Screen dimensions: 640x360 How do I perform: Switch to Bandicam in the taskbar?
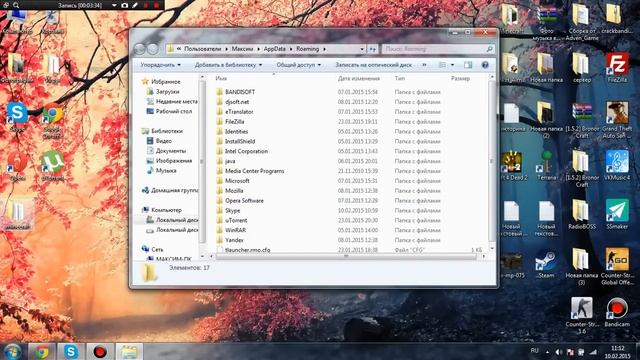click(100, 352)
